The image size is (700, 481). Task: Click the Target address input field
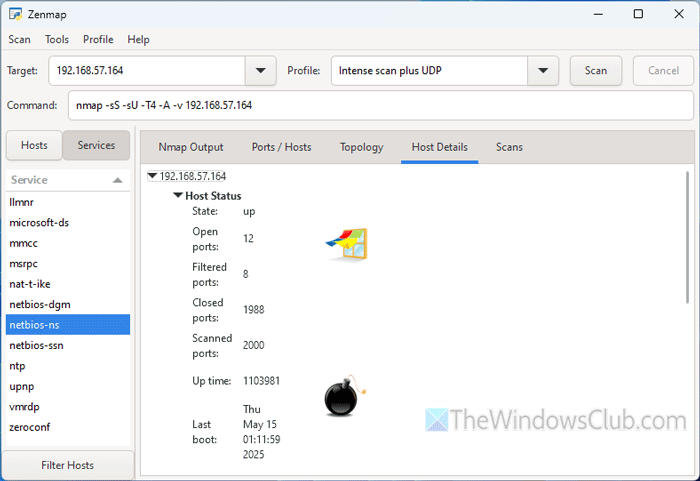pos(147,71)
